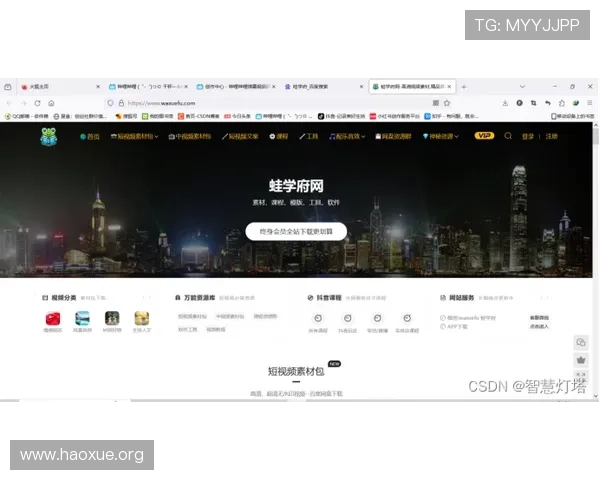
Task: Open the 网盘资源群 nav item
Action: pos(393,136)
